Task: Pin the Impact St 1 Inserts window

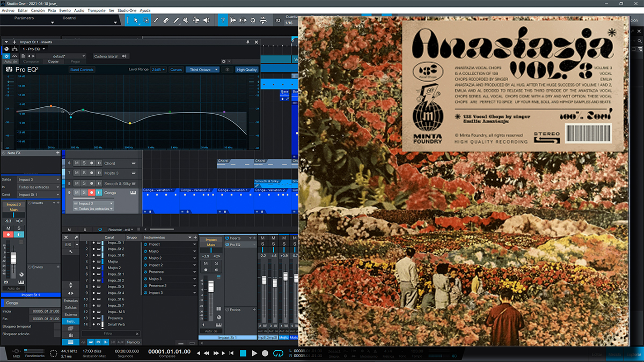Action: pos(248,42)
